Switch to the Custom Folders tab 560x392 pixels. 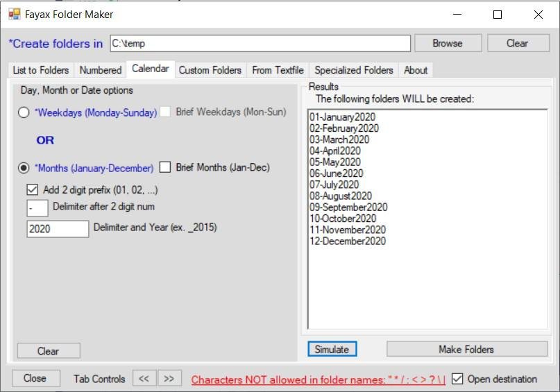210,70
